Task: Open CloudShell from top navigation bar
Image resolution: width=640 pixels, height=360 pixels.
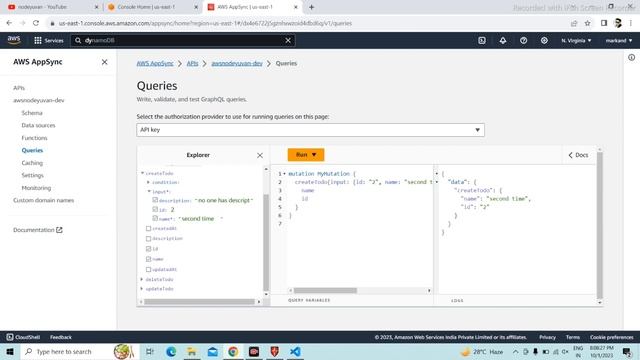Action: tap(482, 40)
